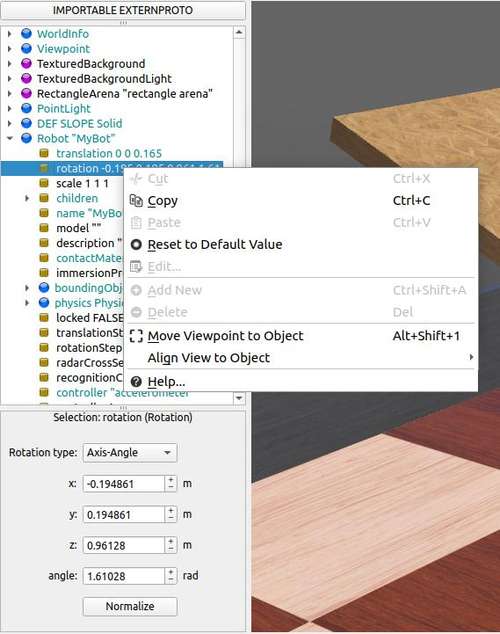
Task: Select the DEF SLOPE Solid node
Action: (79, 123)
